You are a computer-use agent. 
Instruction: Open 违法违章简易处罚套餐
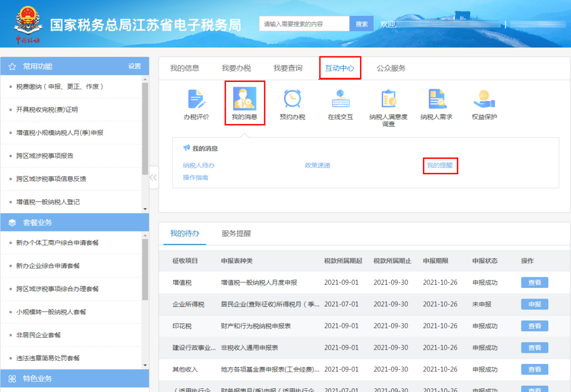(x=48, y=358)
